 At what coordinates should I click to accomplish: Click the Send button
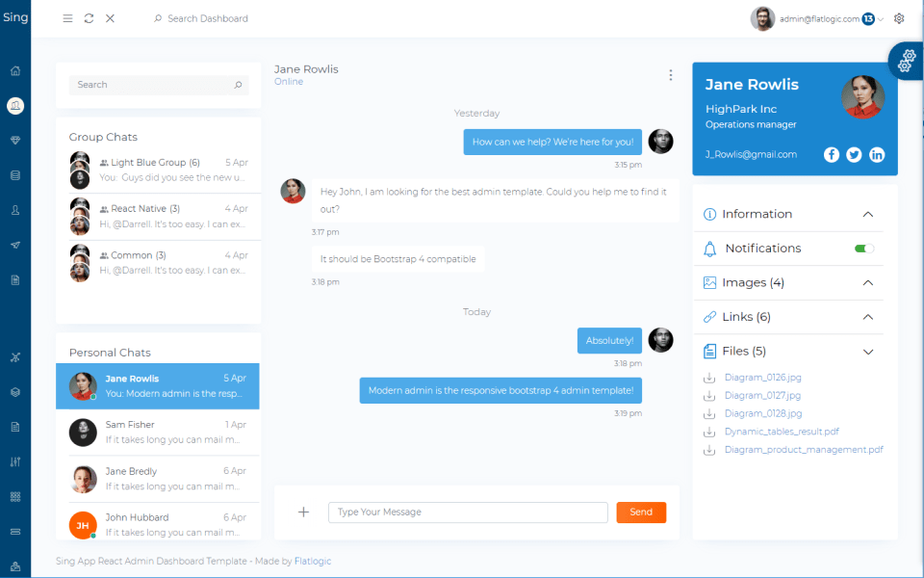(x=641, y=512)
